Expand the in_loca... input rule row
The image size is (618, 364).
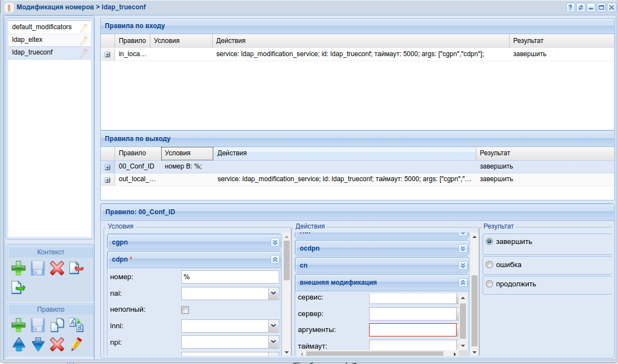click(x=107, y=55)
